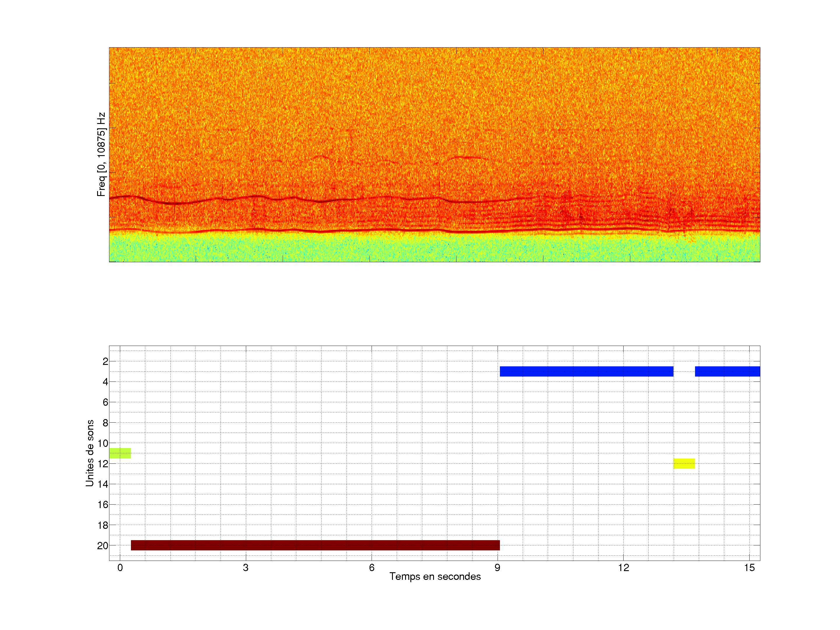The image size is (840, 630).
Task: Click the x-axis tick label 9
Action: tap(497, 568)
